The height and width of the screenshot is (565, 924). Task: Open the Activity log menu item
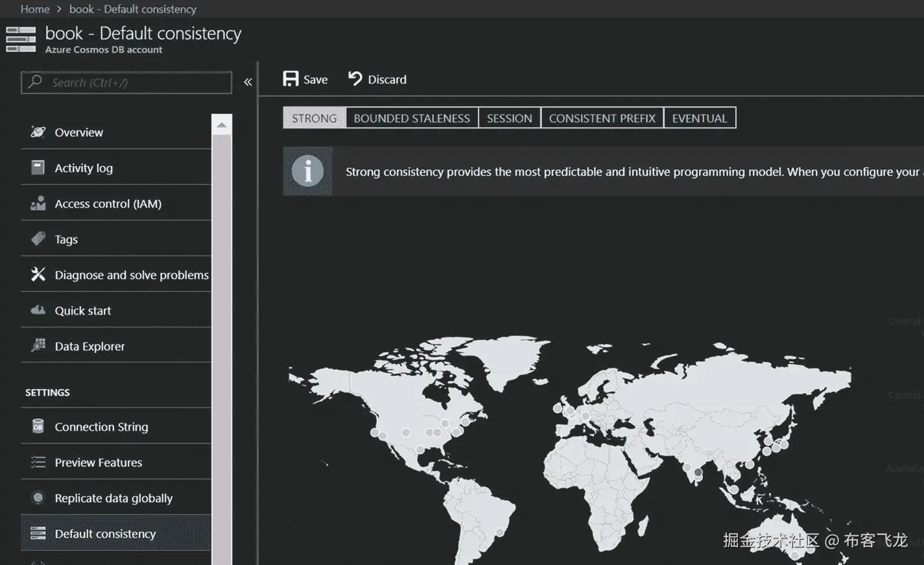click(x=116, y=167)
